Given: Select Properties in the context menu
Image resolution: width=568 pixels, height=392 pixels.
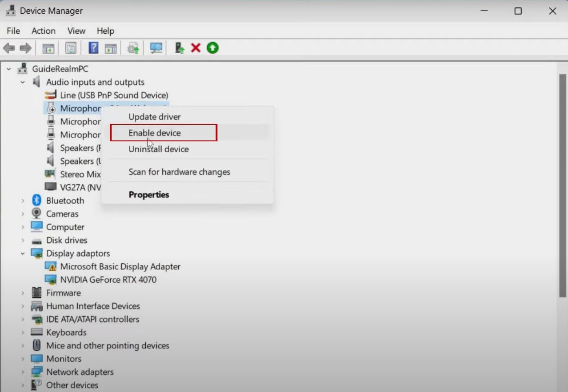Looking at the screenshot, I should (149, 194).
